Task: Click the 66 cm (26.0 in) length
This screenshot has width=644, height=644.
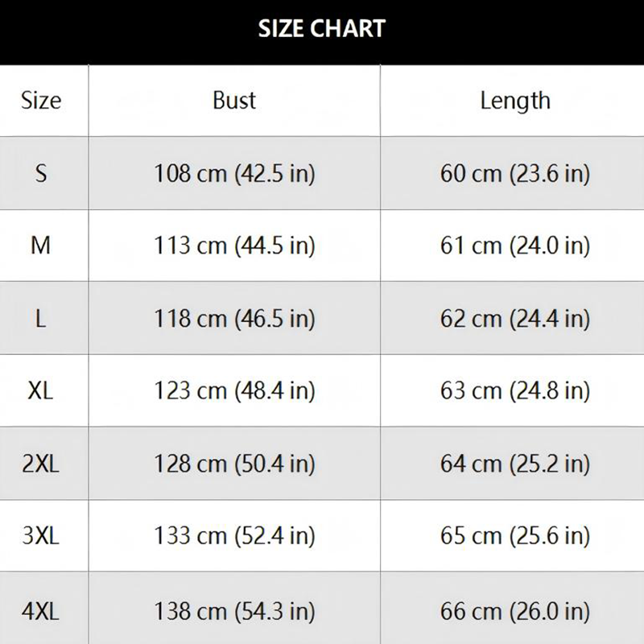Action: pyautogui.click(x=515, y=609)
